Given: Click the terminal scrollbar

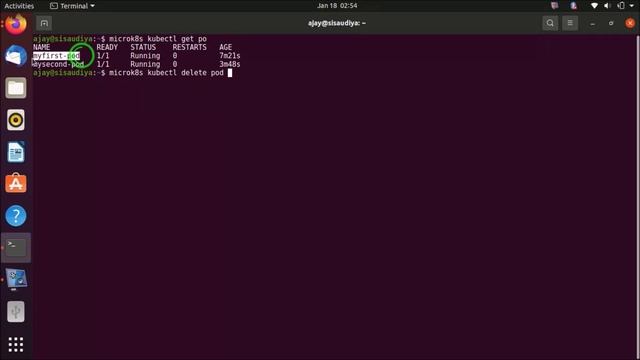Looking at the screenshot, I should (638, 197).
